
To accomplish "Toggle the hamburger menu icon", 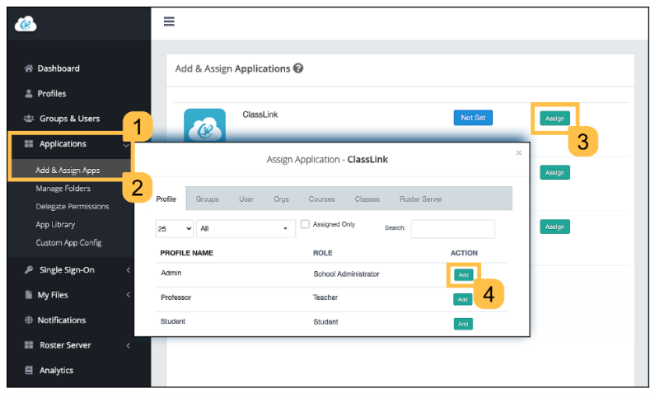I will coord(169,21).
